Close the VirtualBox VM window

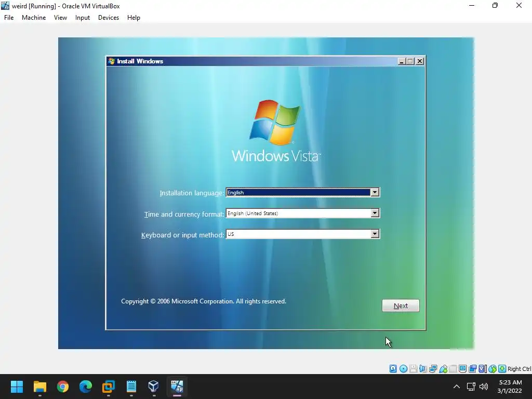[x=519, y=5]
